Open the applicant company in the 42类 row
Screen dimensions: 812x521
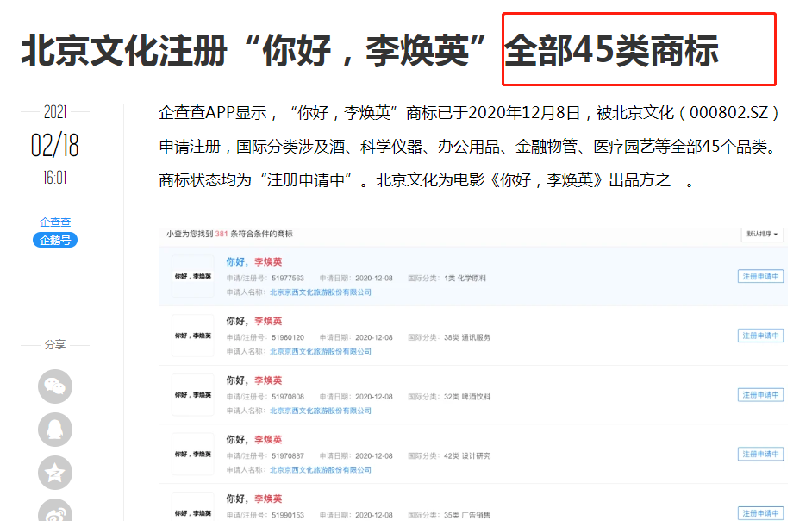click(x=320, y=470)
